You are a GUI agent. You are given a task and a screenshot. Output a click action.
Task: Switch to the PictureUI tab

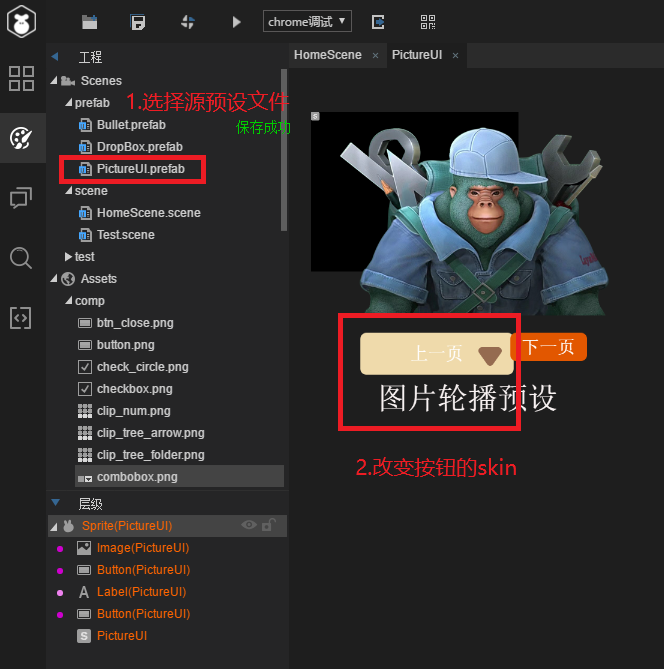[x=416, y=55]
